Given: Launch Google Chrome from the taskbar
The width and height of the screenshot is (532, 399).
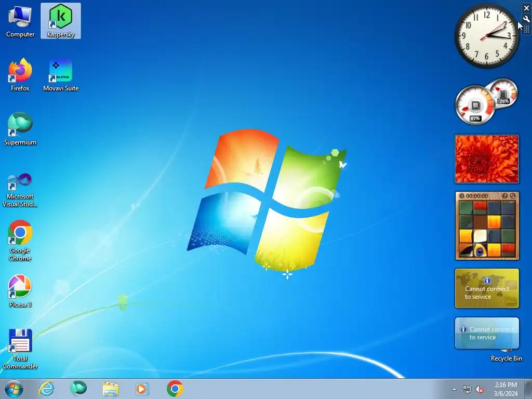Looking at the screenshot, I should [175, 389].
